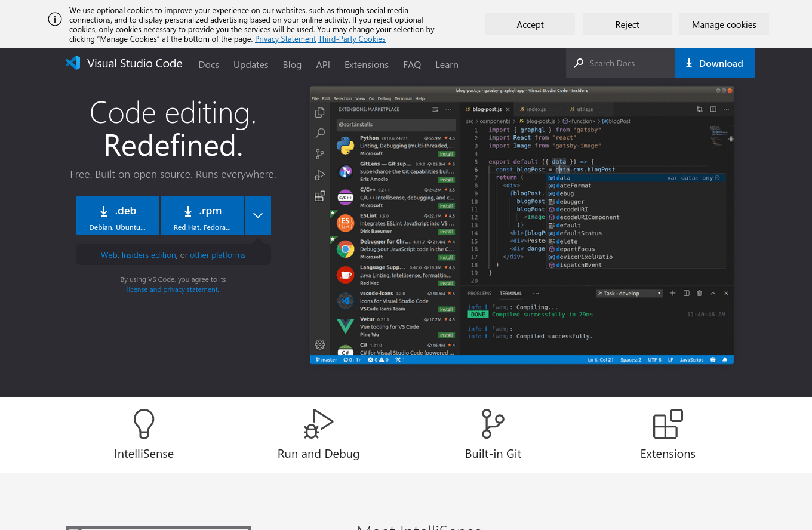Click the Visual Studio Code site title
The image size is (812, 530).
coord(135,63)
